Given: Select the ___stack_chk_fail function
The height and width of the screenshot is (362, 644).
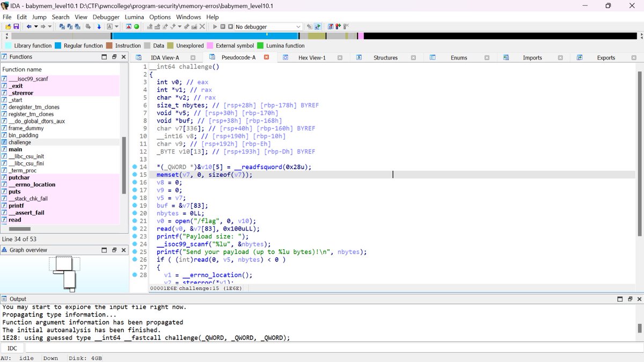Looking at the screenshot, I should (61, 199).
